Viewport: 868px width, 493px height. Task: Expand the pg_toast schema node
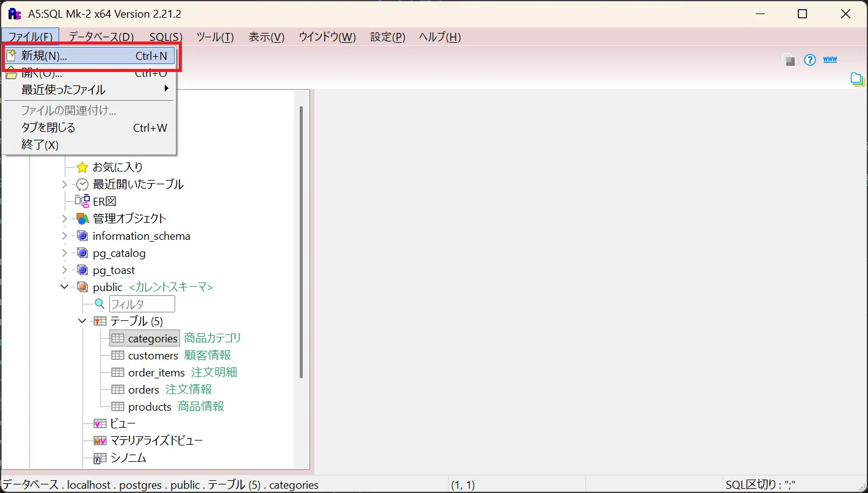click(x=65, y=270)
